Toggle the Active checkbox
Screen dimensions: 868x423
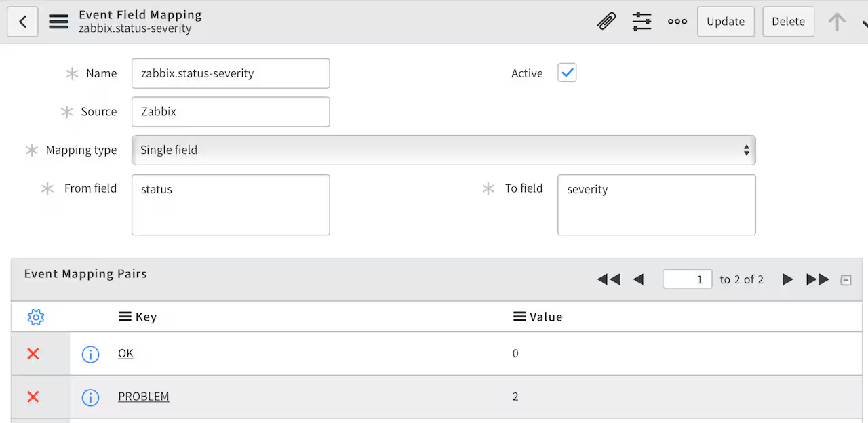click(x=567, y=73)
